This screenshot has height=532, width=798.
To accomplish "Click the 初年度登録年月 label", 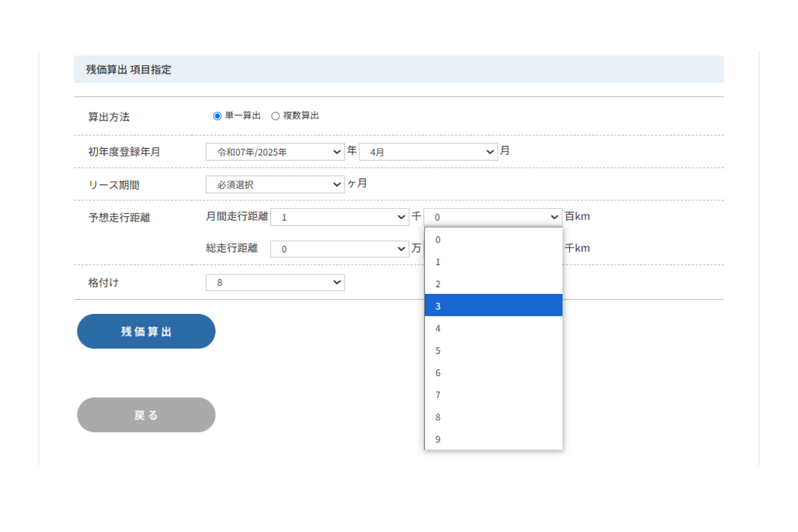I will coord(124,152).
